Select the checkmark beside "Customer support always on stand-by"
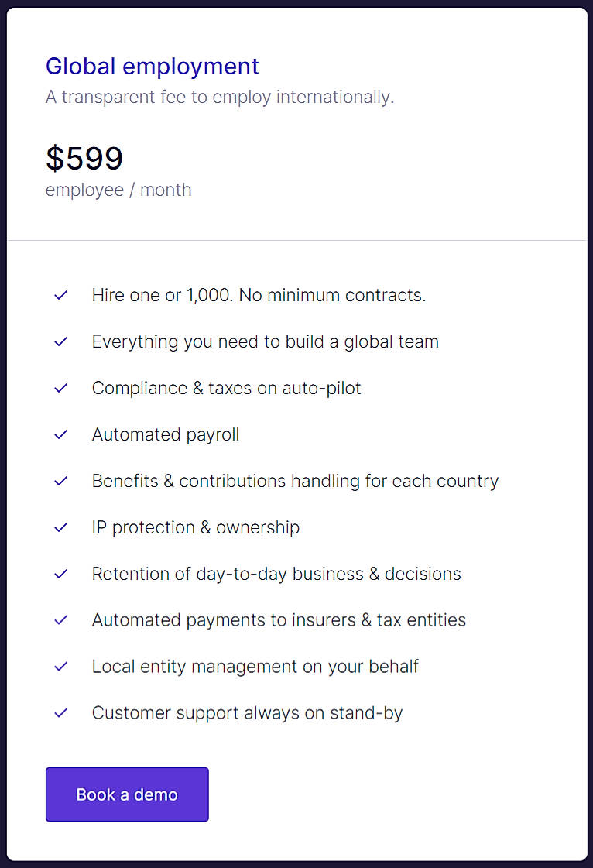593x868 pixels. (60, 712)
